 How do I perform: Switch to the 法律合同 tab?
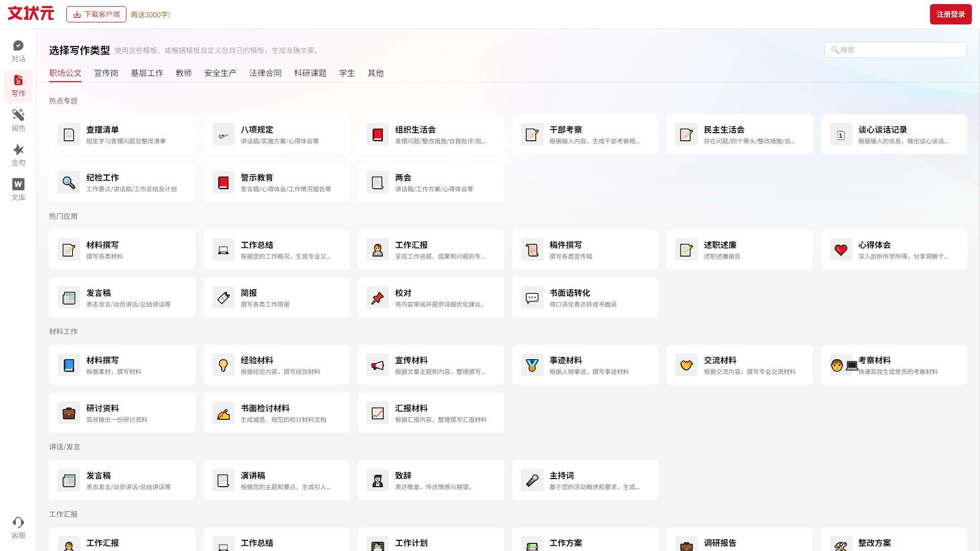coord(265,73)
